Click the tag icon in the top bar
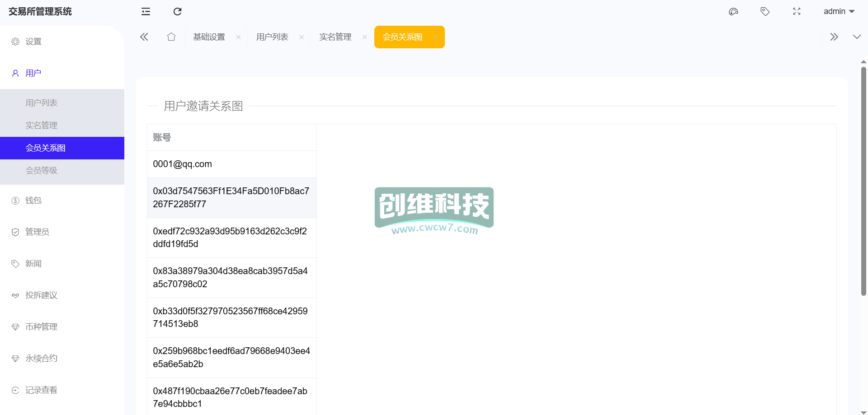The height and width of the screenshot is (415, 868). [x=765, y=12]
